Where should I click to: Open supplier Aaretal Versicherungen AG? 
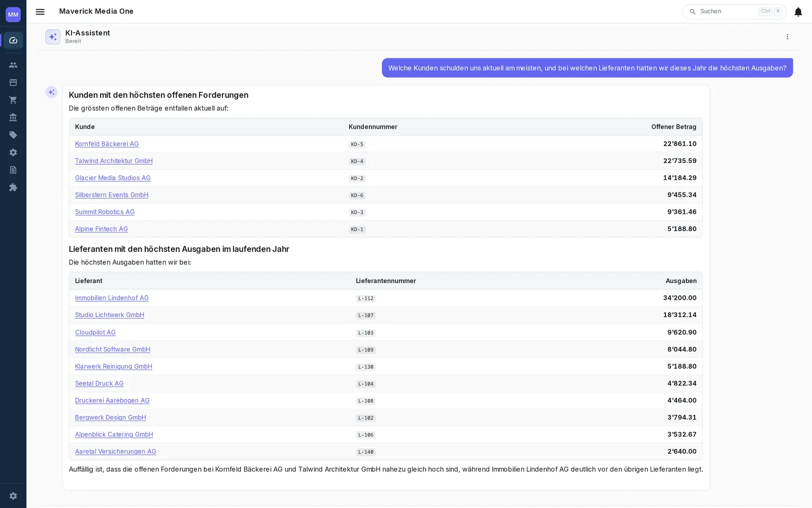(116, 452)
